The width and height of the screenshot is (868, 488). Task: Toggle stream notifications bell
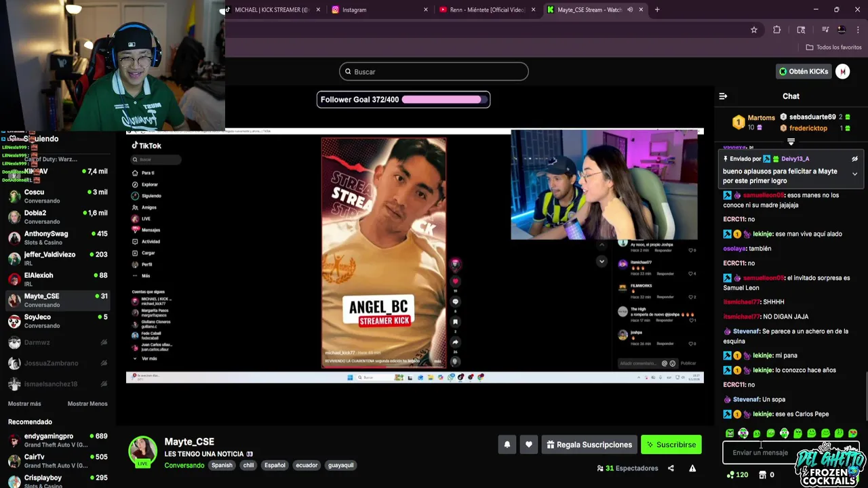coord(507,445)
